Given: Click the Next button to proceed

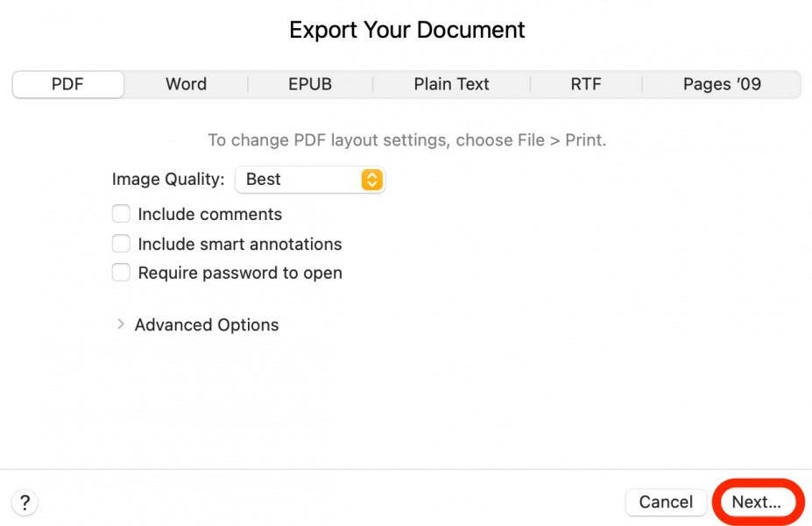Looking at the screenshot, I should point(758,501).
